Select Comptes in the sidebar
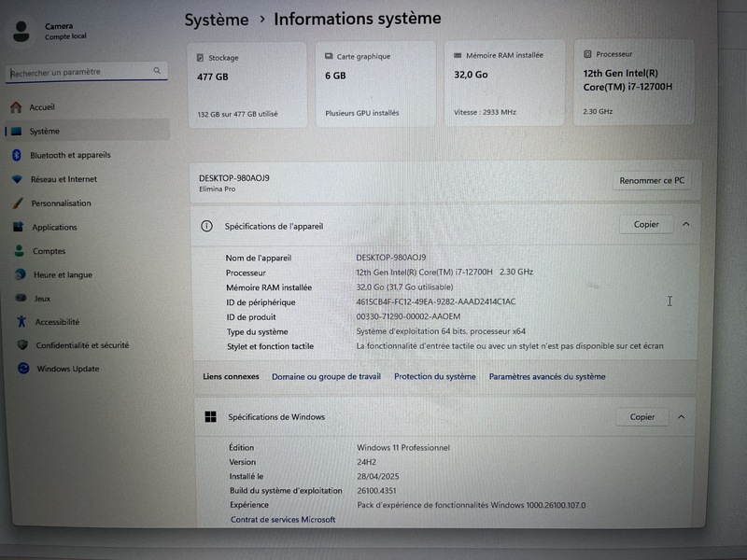 pyautogui.click(x=90, y=250)
